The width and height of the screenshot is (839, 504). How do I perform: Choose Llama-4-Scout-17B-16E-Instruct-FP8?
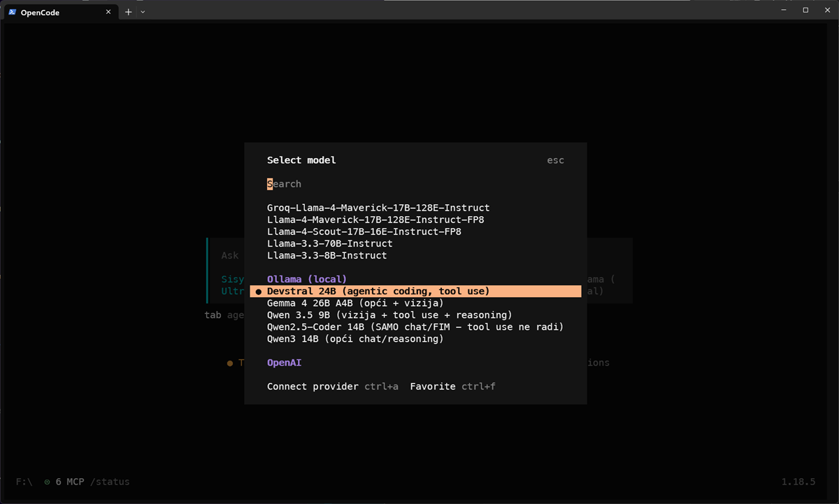point(364,231)
